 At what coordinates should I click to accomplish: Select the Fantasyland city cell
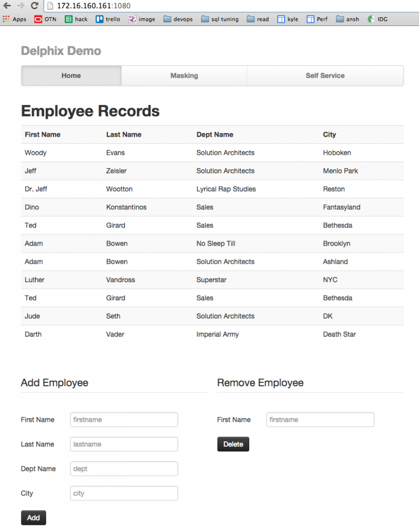click(x=341, y=207)
